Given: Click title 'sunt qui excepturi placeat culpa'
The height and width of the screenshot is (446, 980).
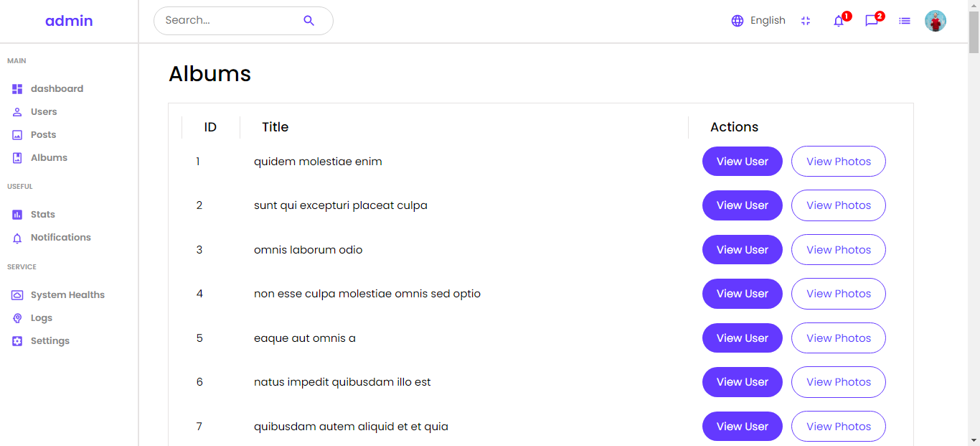Looking at the screenshot, I should pyautogui.click(x=341, y=205).
